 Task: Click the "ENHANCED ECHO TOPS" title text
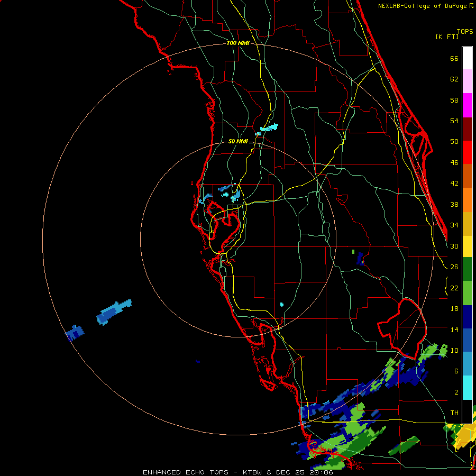point(186,472)
